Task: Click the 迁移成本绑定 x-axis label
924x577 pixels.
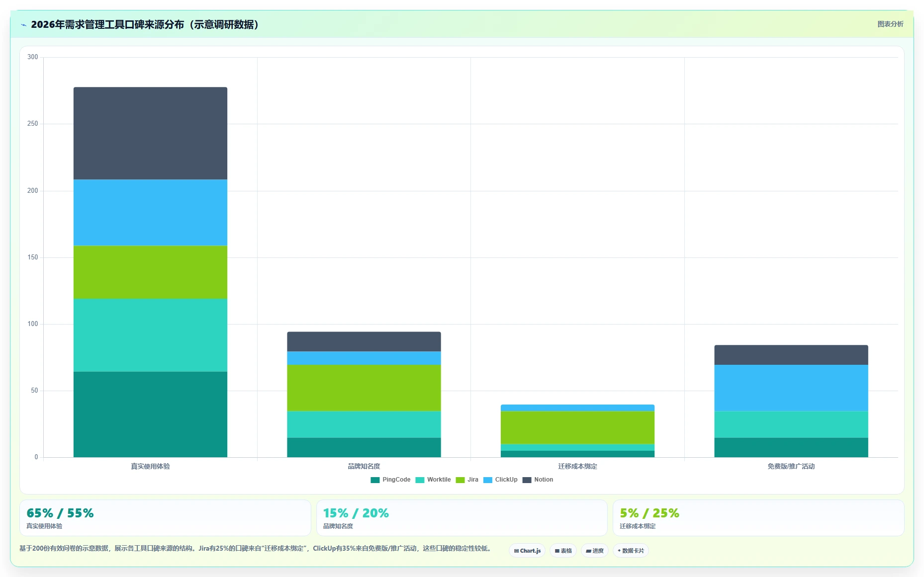Action: 577,466
